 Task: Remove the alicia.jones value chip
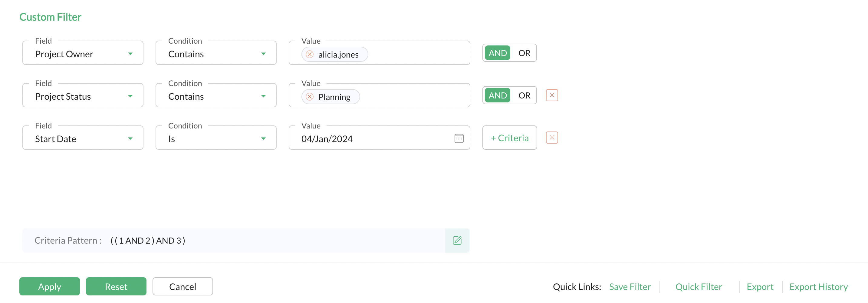coord(309,54)
